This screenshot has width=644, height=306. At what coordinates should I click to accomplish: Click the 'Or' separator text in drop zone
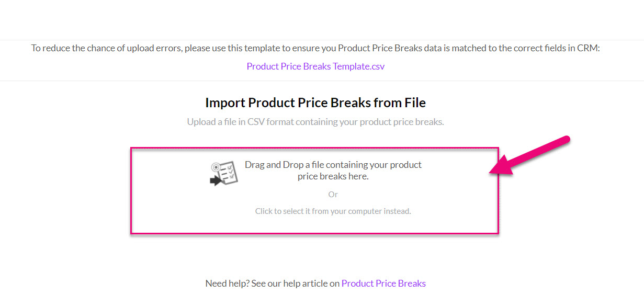pos(333,194)
